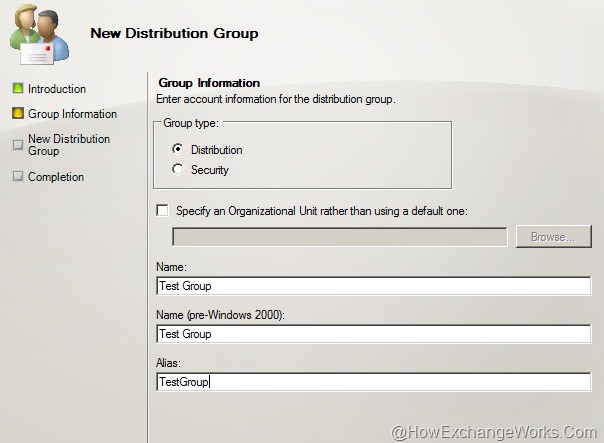Select the Security group type radio button

(178, 169)
